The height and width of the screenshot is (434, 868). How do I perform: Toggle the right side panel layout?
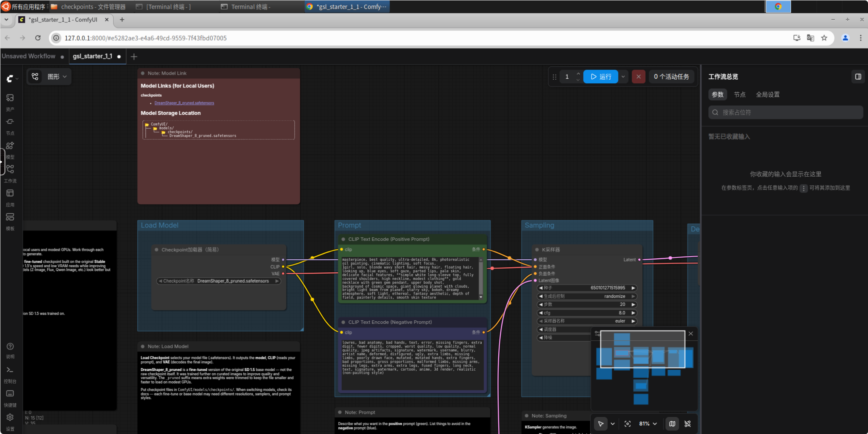point(858,77)
